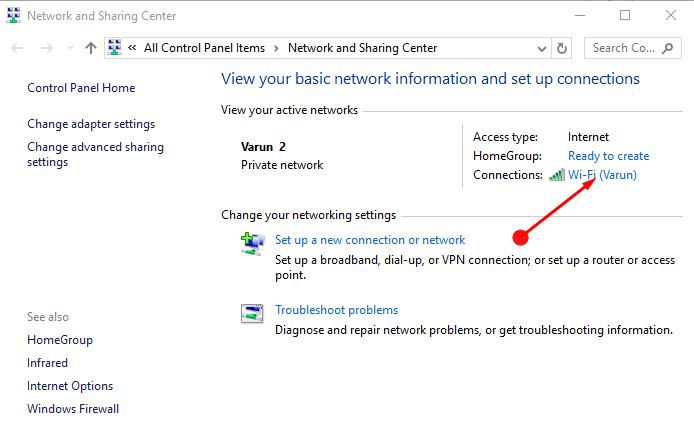Click the search magnifier icon
The image size is (694, 434).
click(x=667, y=48)
